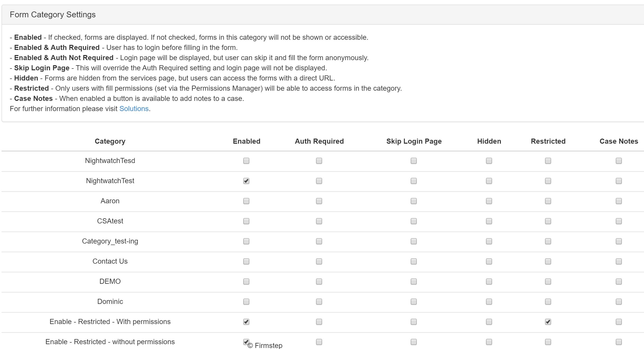Enable Auth Required for NightwatchTesd
644x349 pixels.
pos(318,161)
